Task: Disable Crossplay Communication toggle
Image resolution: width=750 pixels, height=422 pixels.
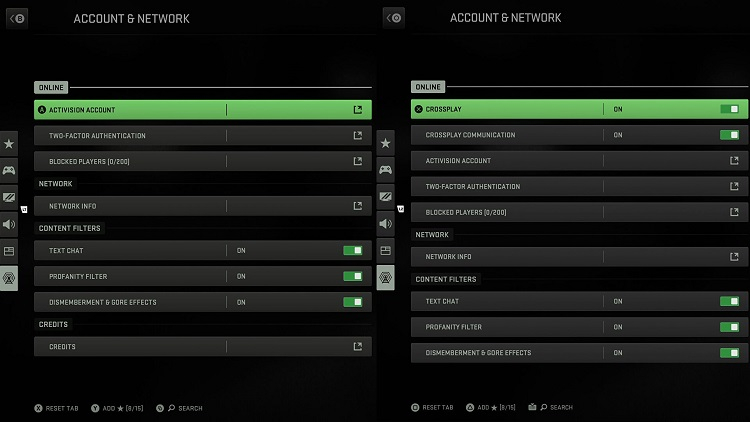Action: [729, 135]
